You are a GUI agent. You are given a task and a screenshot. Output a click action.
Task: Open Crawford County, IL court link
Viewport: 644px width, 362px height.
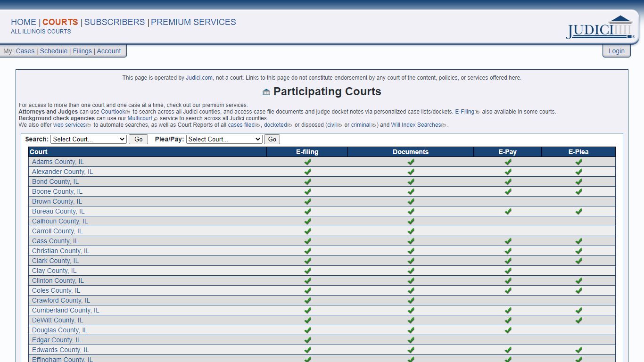61,300
